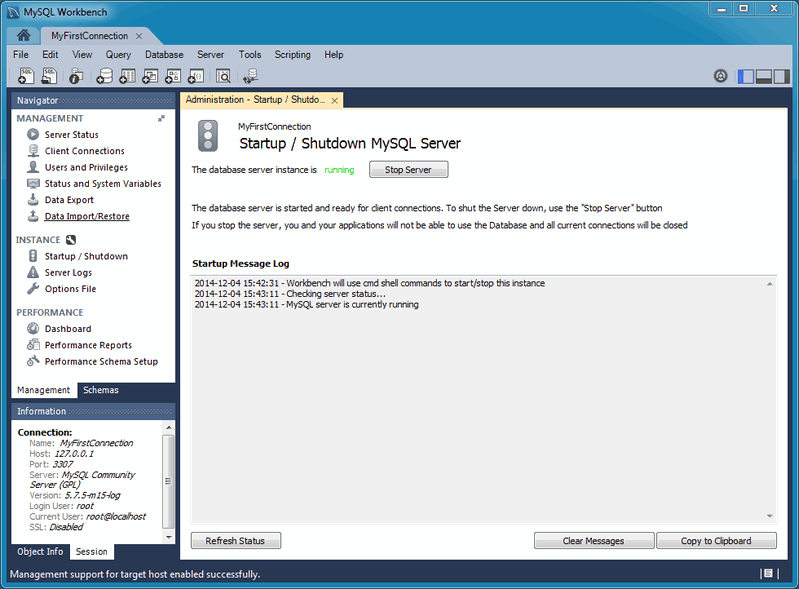Screen dimensions: 799x589
Task: Click the Information panel scroll up arrow
Action: (x=169, y=427)
